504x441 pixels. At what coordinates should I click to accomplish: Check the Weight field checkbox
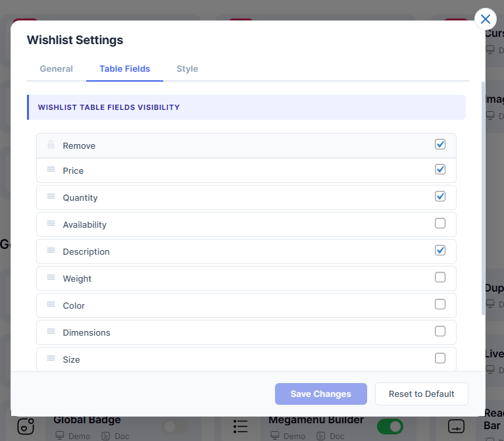point(440,277)
